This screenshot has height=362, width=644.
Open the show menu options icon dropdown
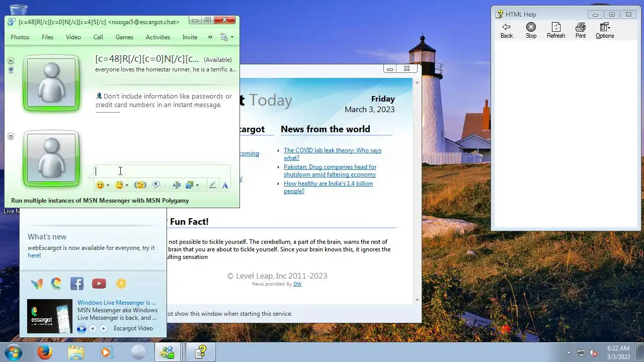[227, 37]
